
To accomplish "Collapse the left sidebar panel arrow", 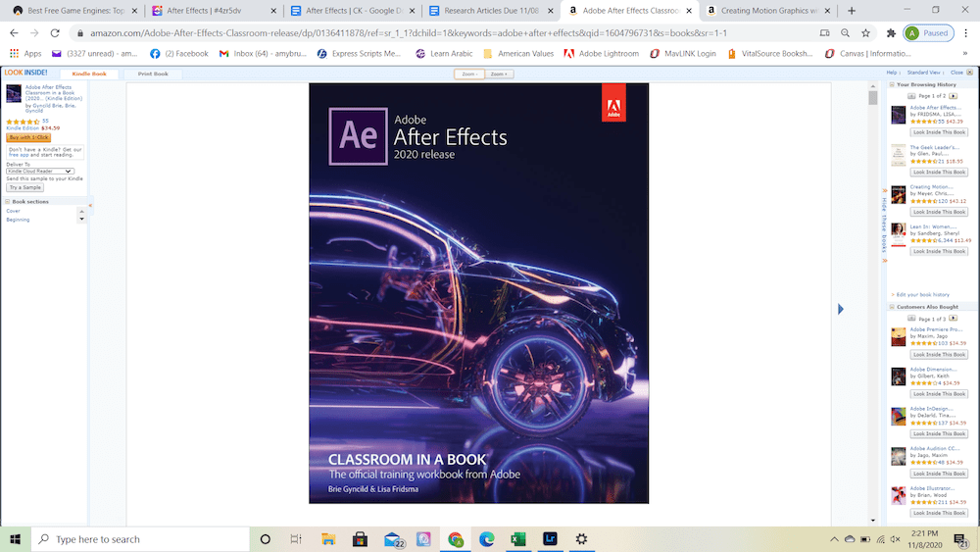I will (x=90, y=205).
